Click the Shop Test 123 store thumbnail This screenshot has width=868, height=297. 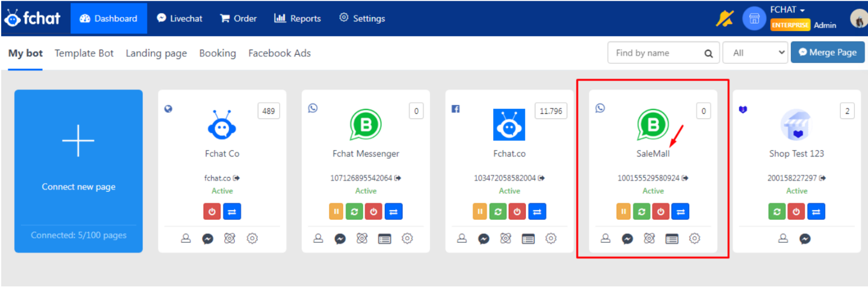[x=796, y=125]
